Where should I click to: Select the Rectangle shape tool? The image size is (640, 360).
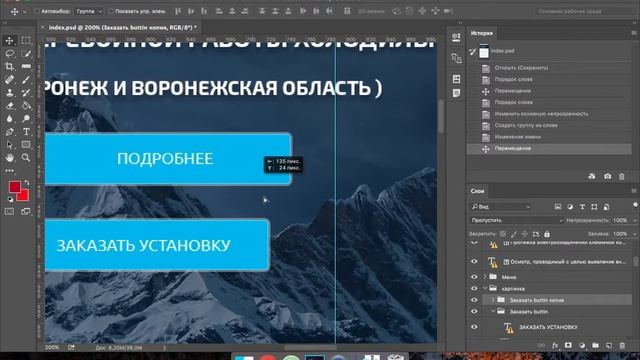tap(26, 145)
